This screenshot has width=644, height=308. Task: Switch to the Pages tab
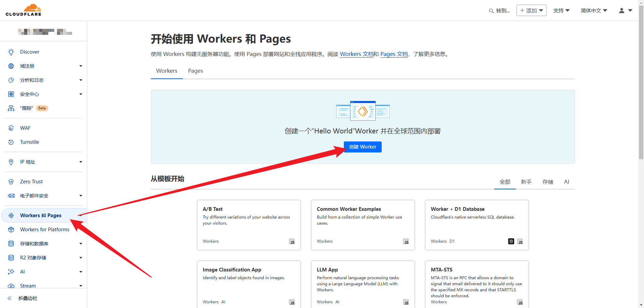click(196, 71)
